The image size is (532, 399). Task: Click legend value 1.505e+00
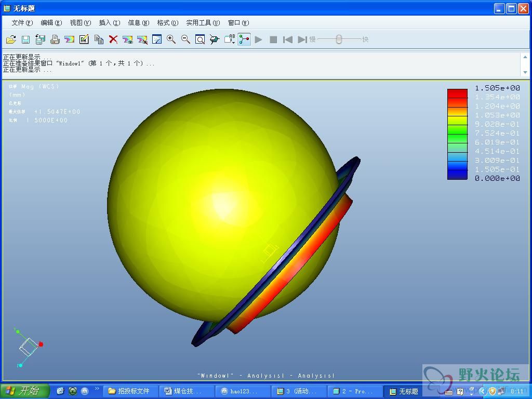pos(497,88)
